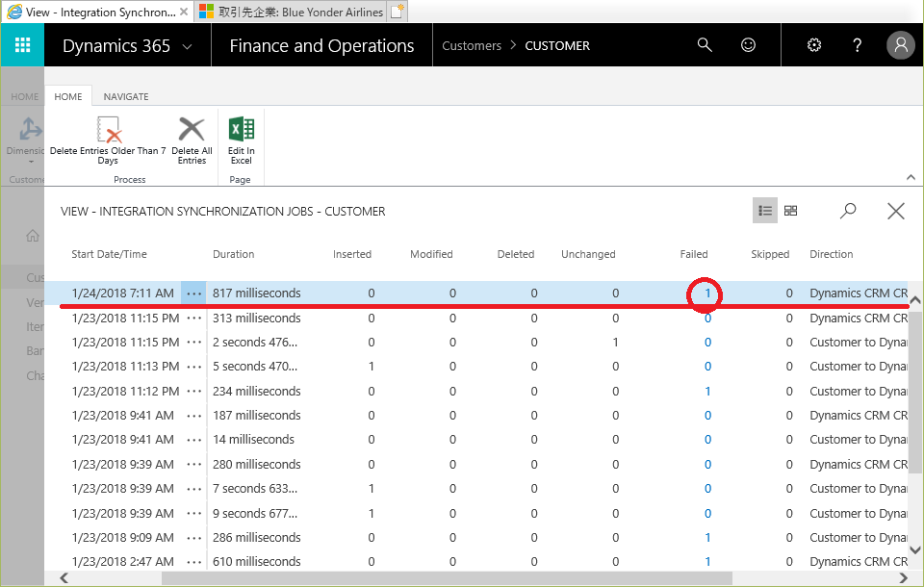This screenshot has width=924, height=587.
Task: Open row actions for 1/23/2018 11:12 PM
Action: click(193, 392)
